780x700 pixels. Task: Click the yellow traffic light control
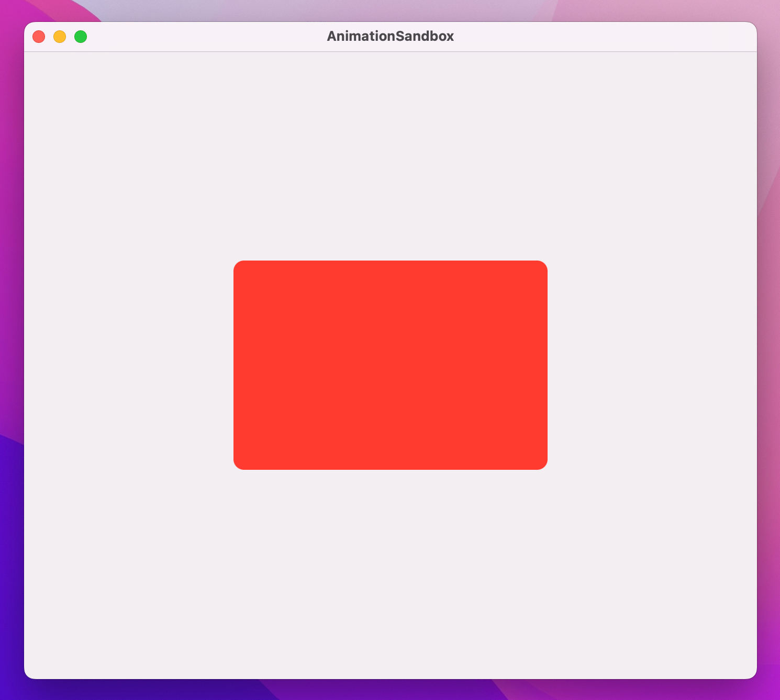(x=60, y=37)
